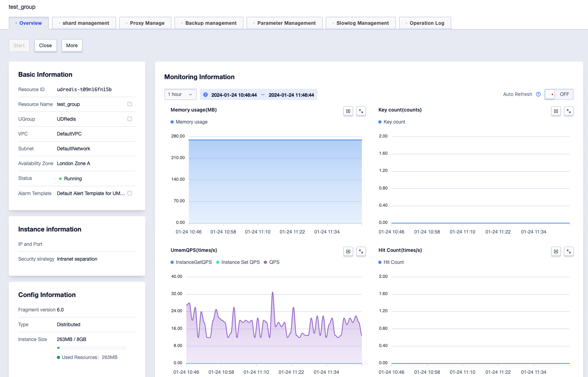Download the Key count chart data
The image size is (588, 377).
pyautogui.click(x=556, y=111)
